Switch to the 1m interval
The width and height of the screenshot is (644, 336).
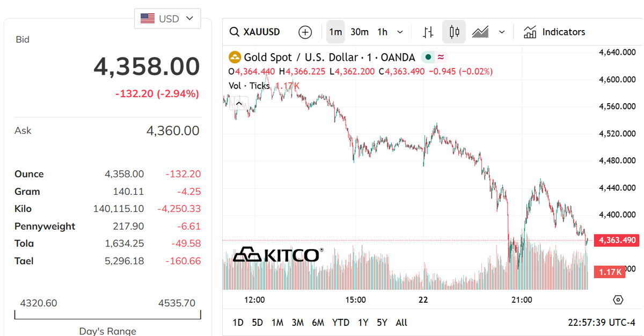pos(335,32)
